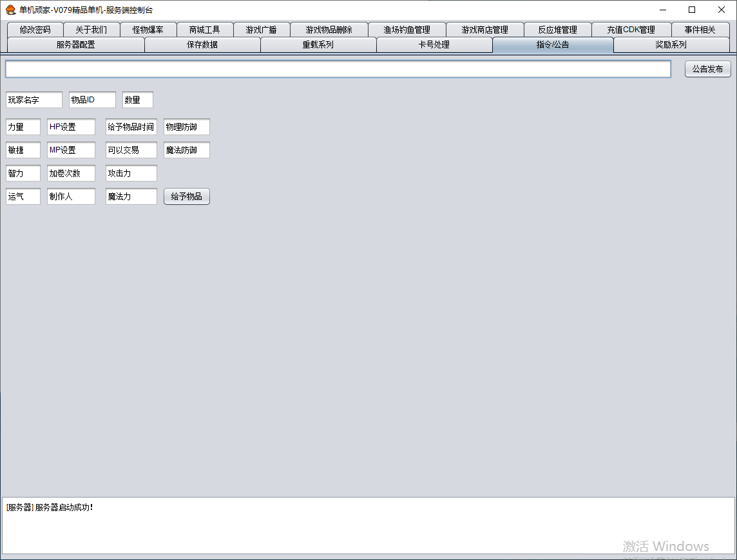Click the 数量 input field
Screen dimensions: 737x560
pyautogui.click(x=138, y=100)
